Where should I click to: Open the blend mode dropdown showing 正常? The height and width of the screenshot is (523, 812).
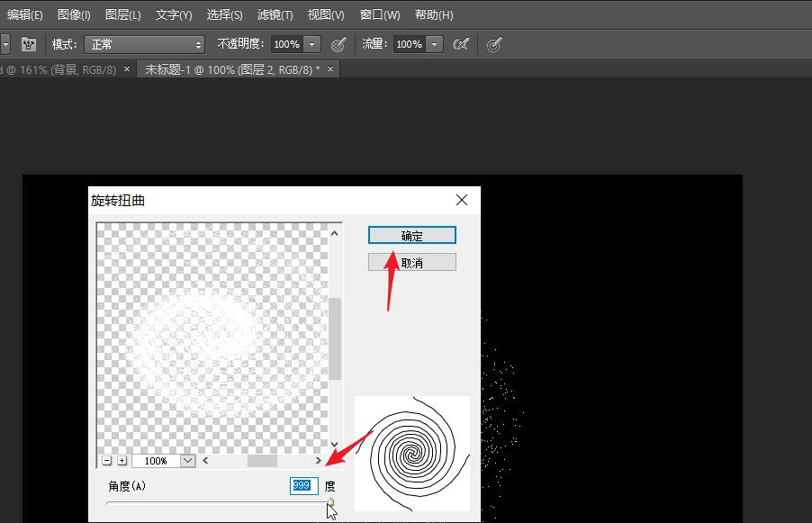[144, 44]
